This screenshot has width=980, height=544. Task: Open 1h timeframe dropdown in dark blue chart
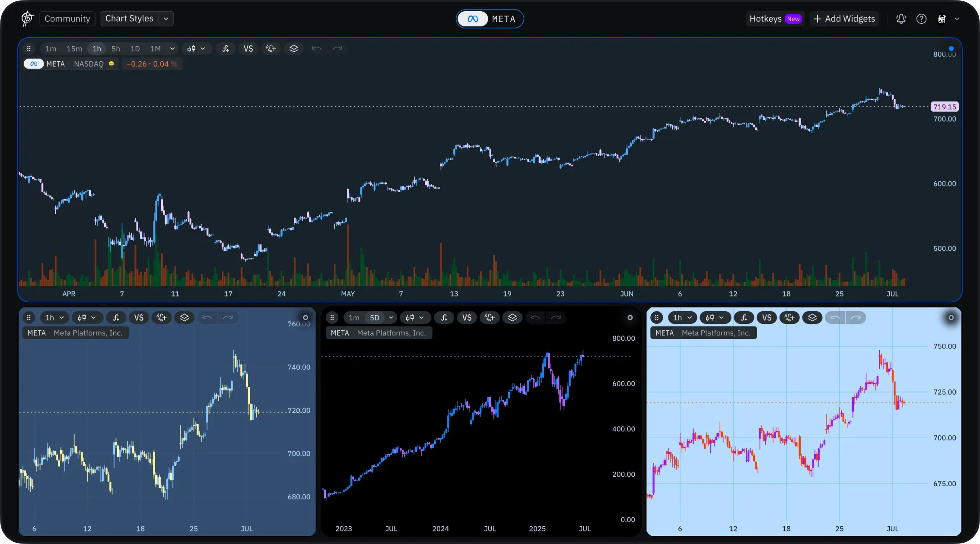(54, 318)
